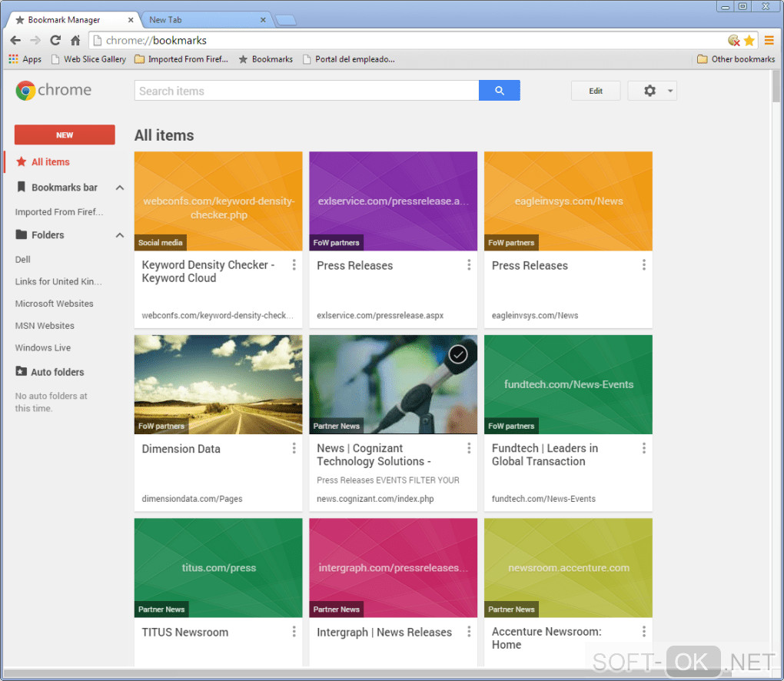
Task: Open options for Accenture Newsroom card
Action: (644, 632)
